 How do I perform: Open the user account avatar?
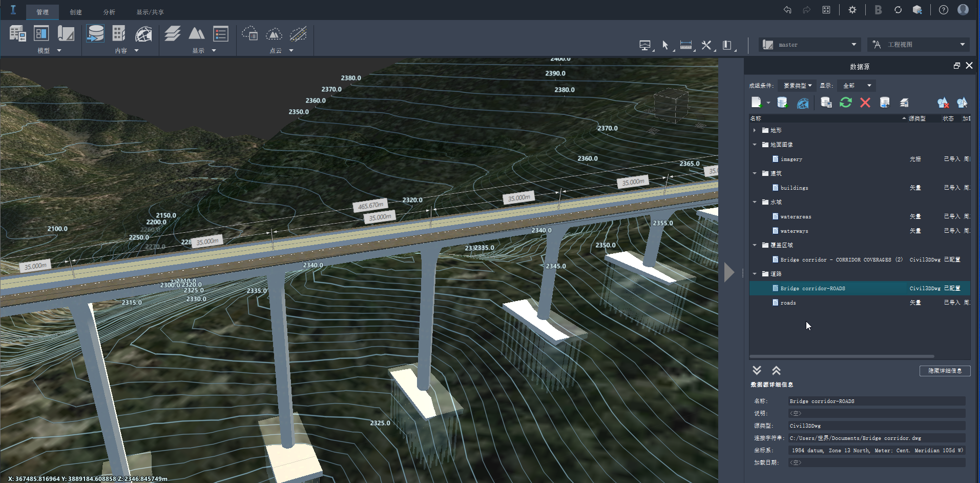(963, 10)
